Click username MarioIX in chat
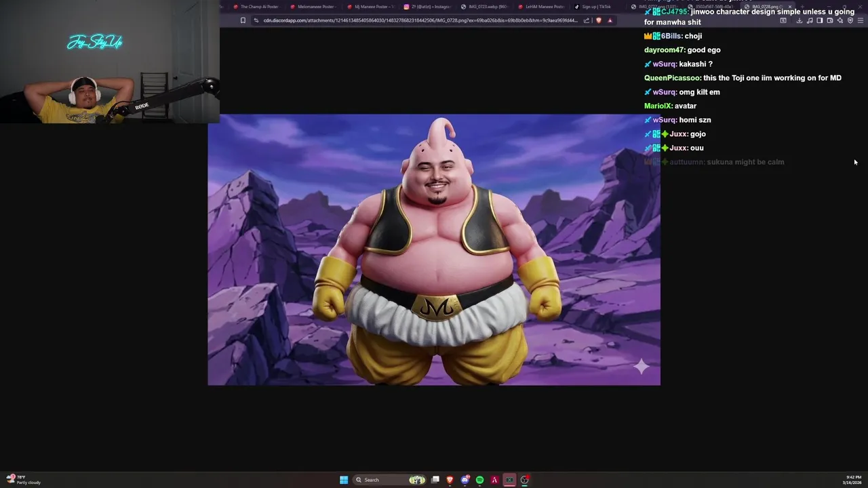This screenshot has height=488, width=868. [657, 106]
